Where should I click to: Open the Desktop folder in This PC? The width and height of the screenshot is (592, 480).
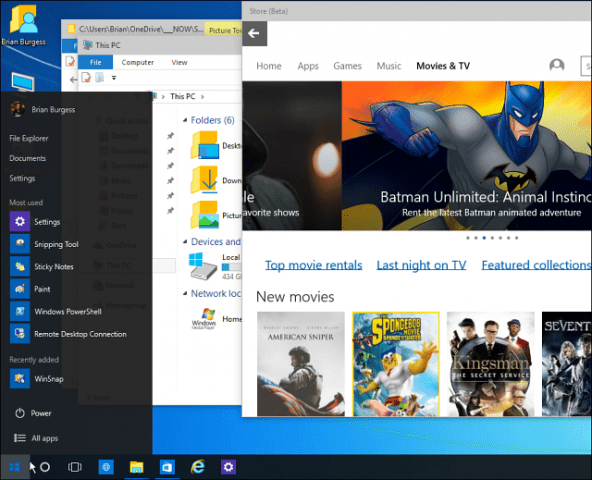(x=205, y=145)
